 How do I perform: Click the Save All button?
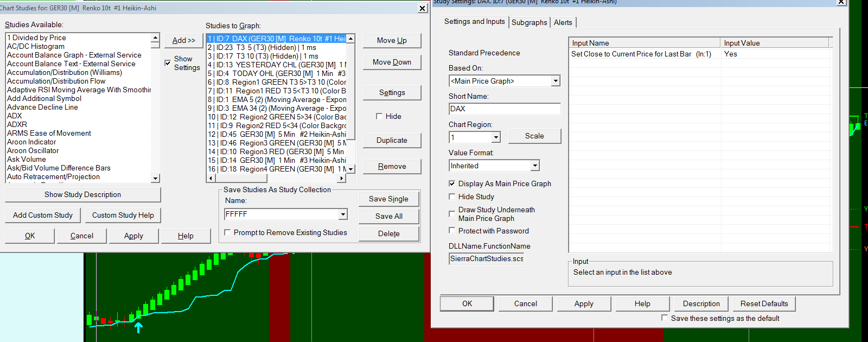point(388,216)
